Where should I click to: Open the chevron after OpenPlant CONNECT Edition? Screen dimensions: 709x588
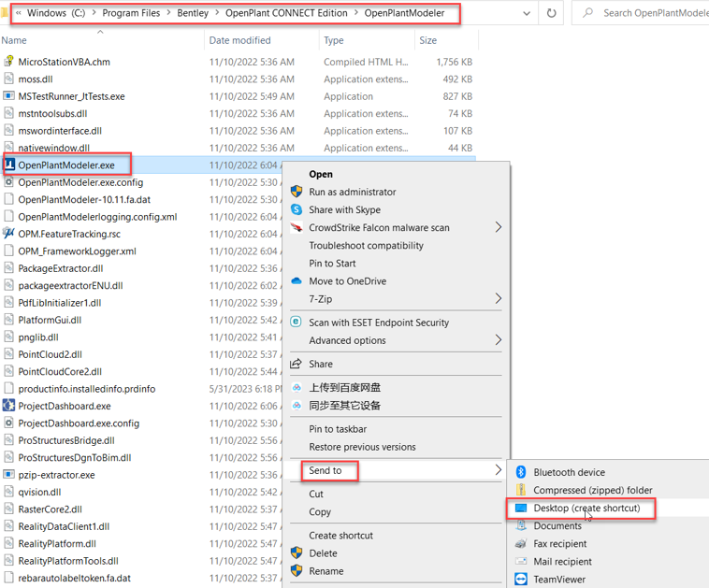coord(355,13)
